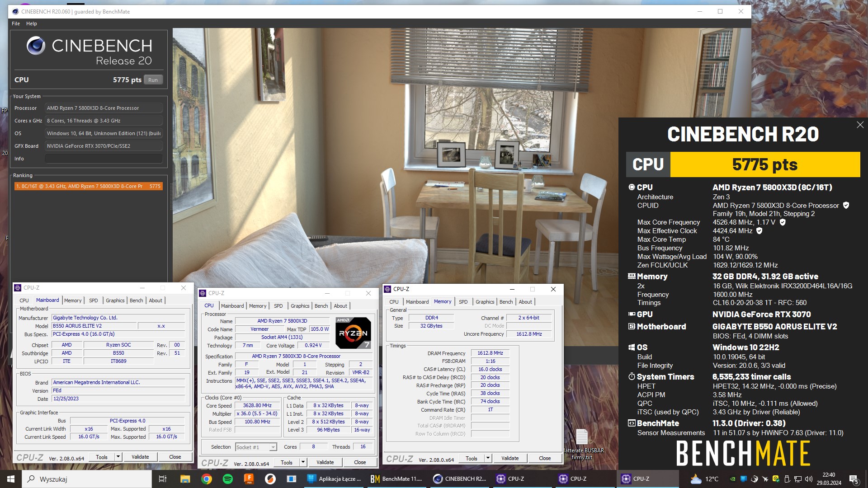Click the volume icon in the system tray
The image size is (868, 488).
tap(809, 479)
